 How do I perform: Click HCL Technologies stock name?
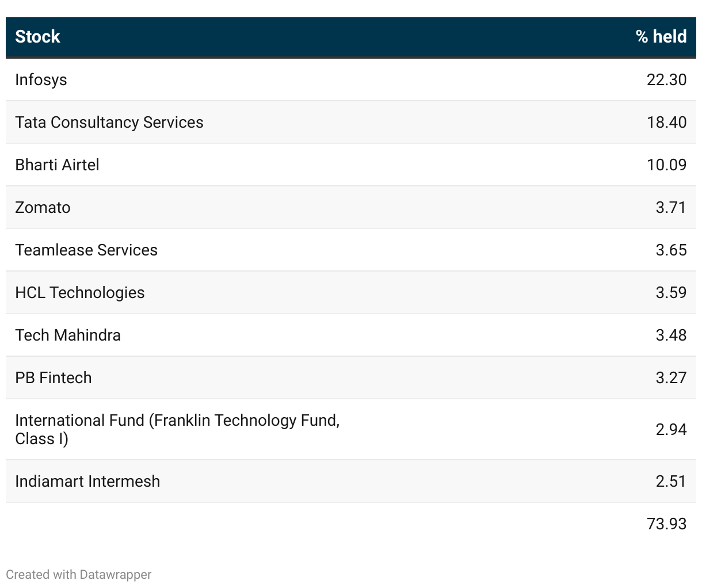(x=80, y=292)
